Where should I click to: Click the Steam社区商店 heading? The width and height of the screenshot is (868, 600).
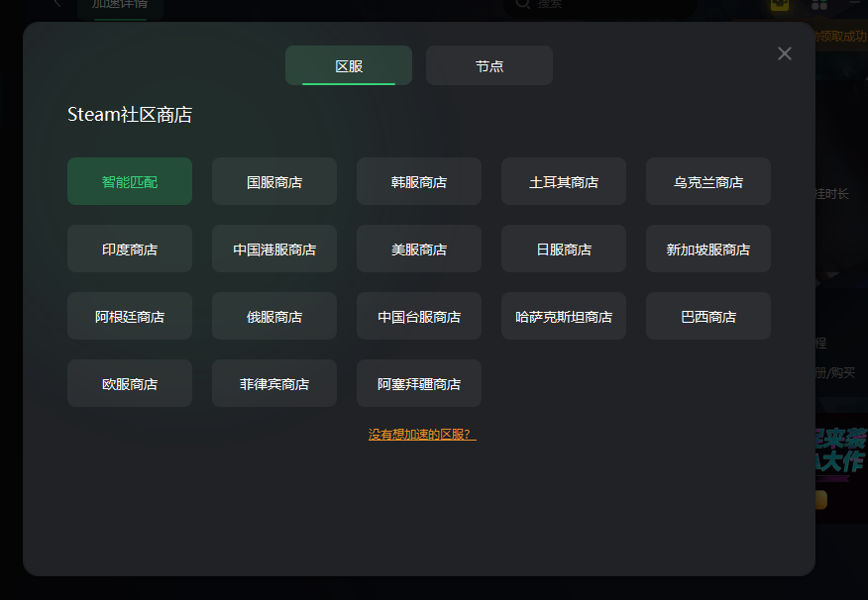pyautogui.click(x=130, y=115)
